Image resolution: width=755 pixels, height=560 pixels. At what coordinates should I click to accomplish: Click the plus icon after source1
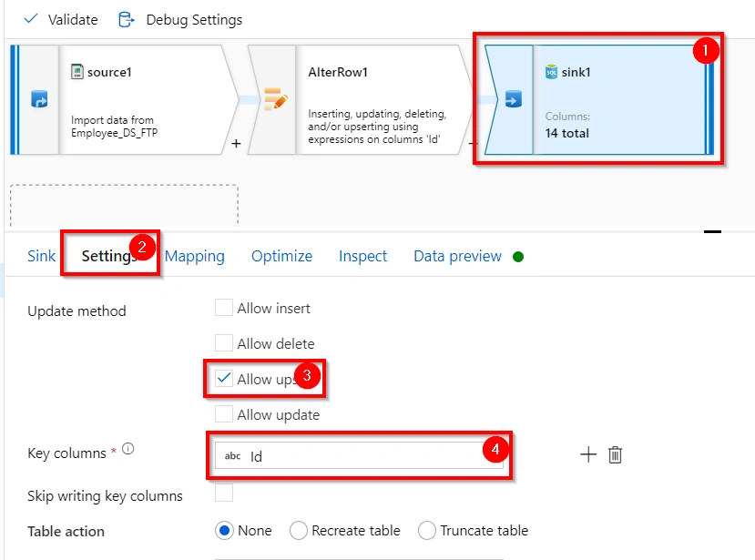[236, 144]
